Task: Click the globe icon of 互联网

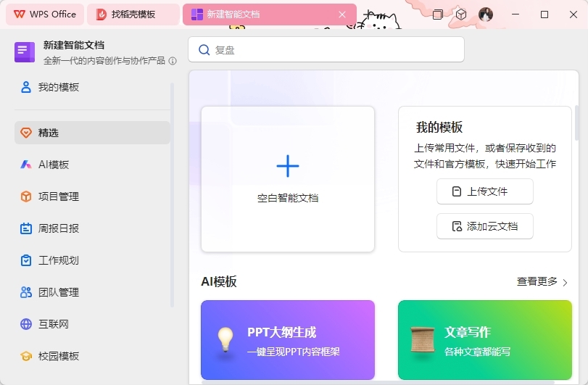Action: point(26,324)
